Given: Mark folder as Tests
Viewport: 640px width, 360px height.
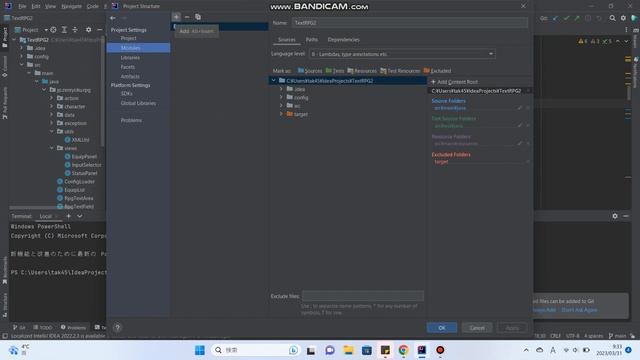Looking at the screenshot, I should (335, 71).
